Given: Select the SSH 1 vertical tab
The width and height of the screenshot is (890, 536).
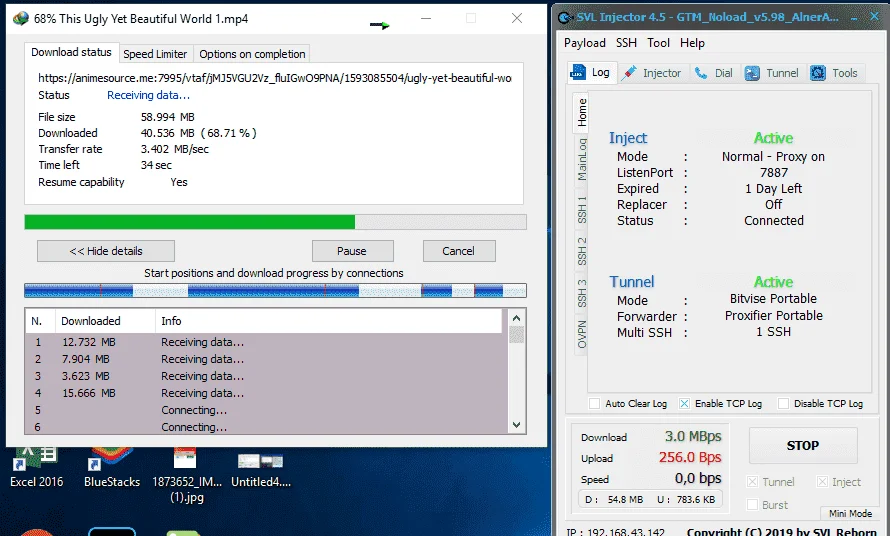Looking at the screenshot, I should [x=582, y=209].
